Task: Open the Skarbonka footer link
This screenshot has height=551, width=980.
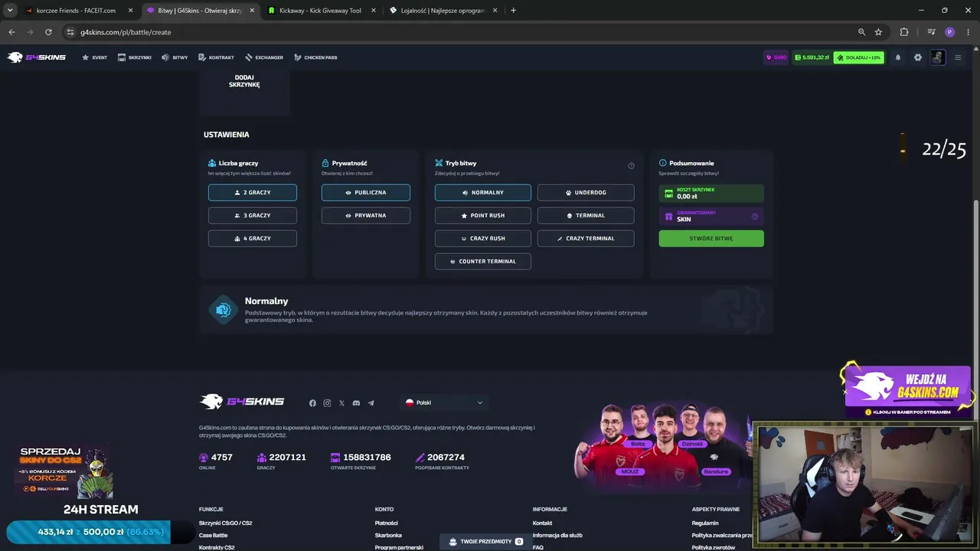Action: 388,536
